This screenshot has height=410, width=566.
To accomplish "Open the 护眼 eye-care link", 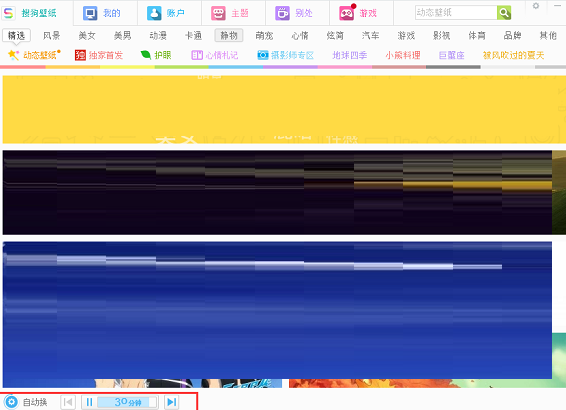I will coord(156,55).
